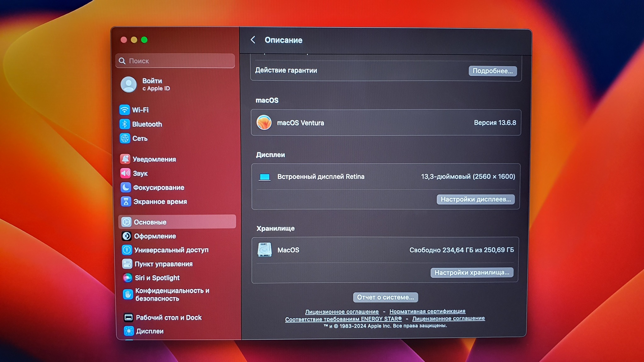Open Уведомления bell icon
This screenshot has width=644, height=362.
125,159
